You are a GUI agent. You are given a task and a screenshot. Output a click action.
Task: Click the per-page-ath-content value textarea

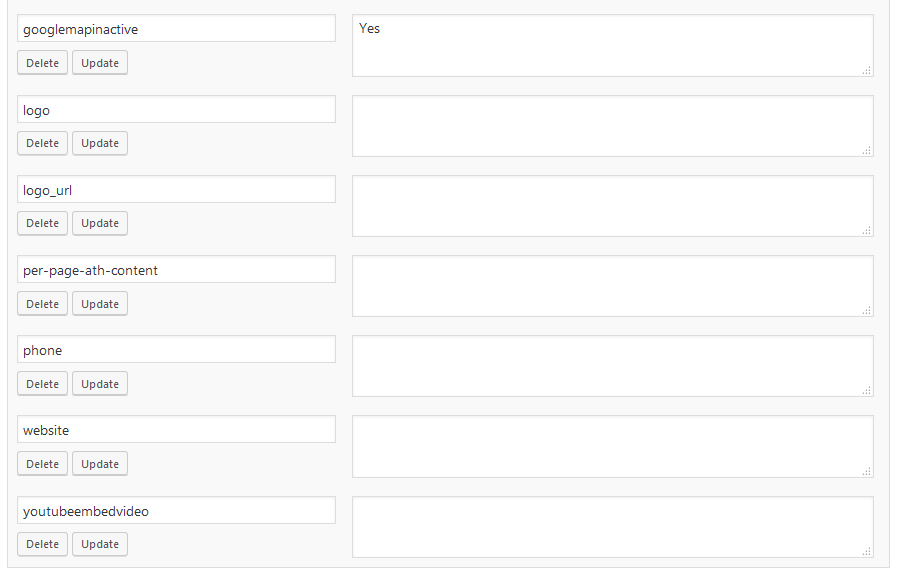click(612, 286)
